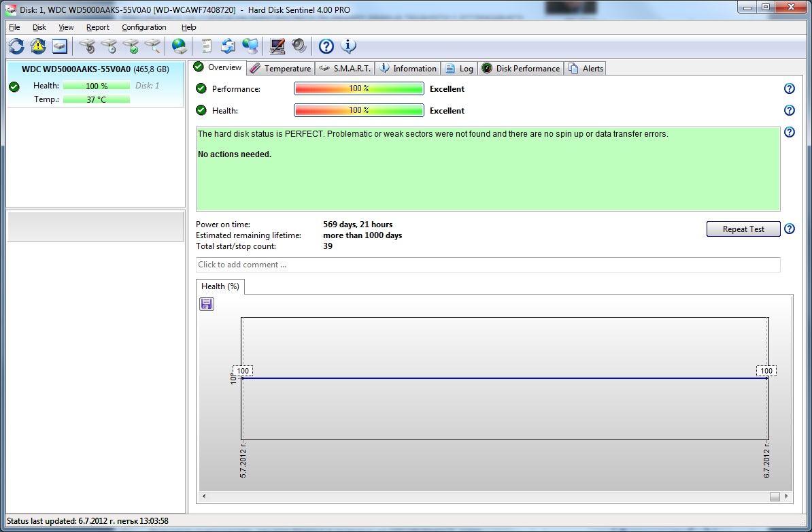Click the send report envelope icon

click(x=228, y=46)
